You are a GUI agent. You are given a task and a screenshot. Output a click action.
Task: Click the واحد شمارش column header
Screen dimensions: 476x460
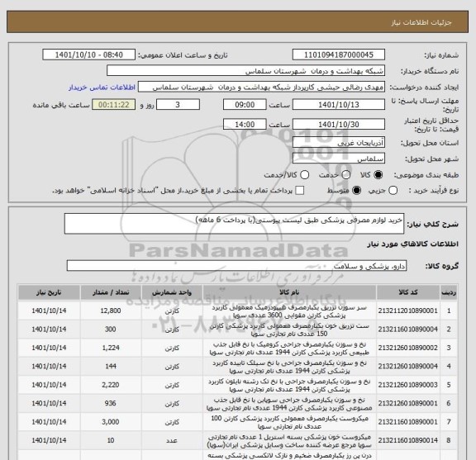tap(172, 292)
